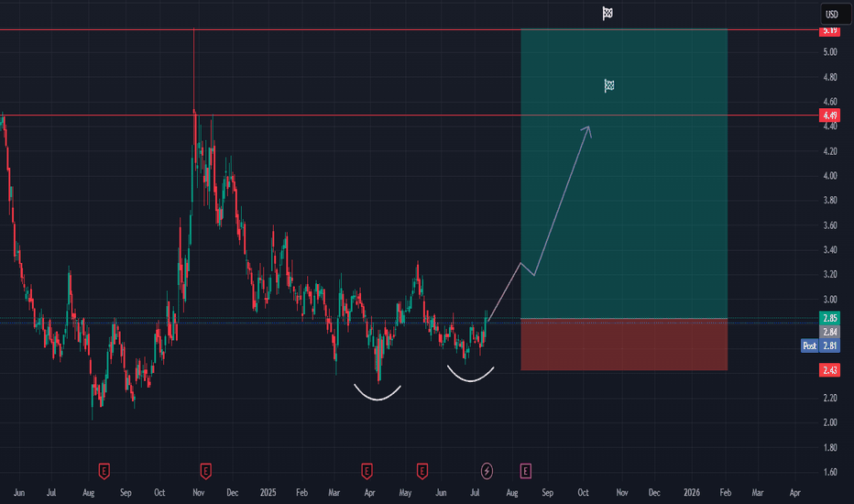Click the red earnings marker nearest the Nov 2024 label
The width and height of the screenshot is (854, 504).
point(205,471)
